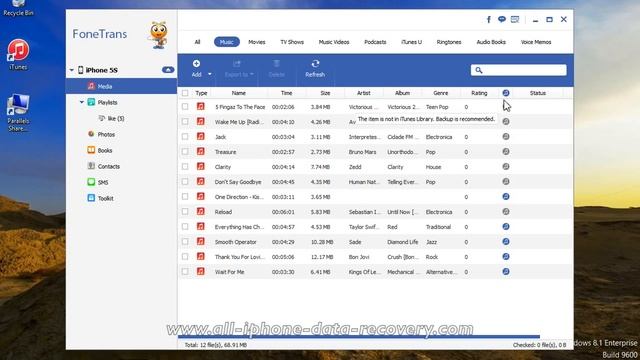The height and width of the screenshot is (360, 640).
Task: Click inside the search input field
Action: point(518,70)
